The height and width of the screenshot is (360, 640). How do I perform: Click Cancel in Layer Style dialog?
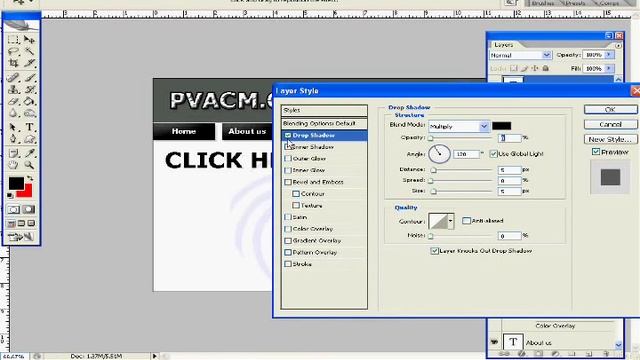coord(610,124)
